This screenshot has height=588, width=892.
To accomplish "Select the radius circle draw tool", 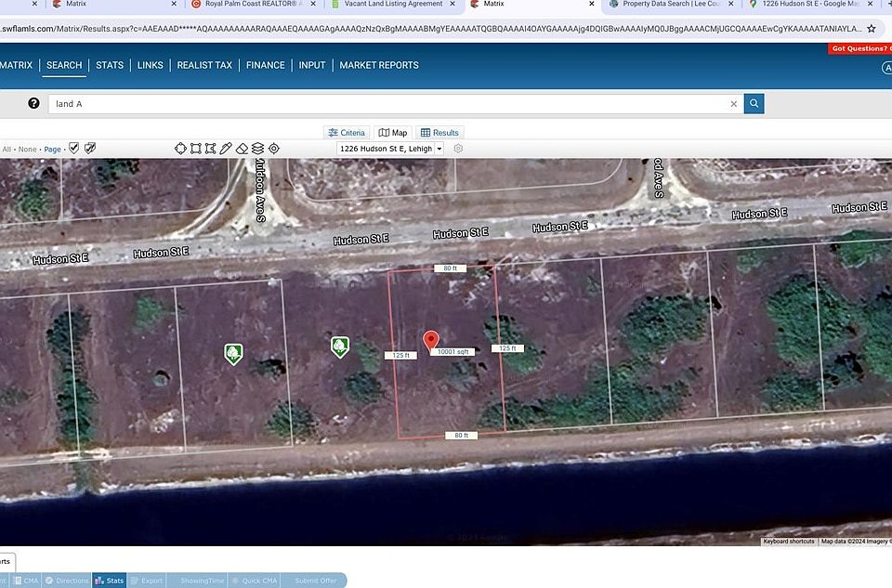I will point(180,149).
